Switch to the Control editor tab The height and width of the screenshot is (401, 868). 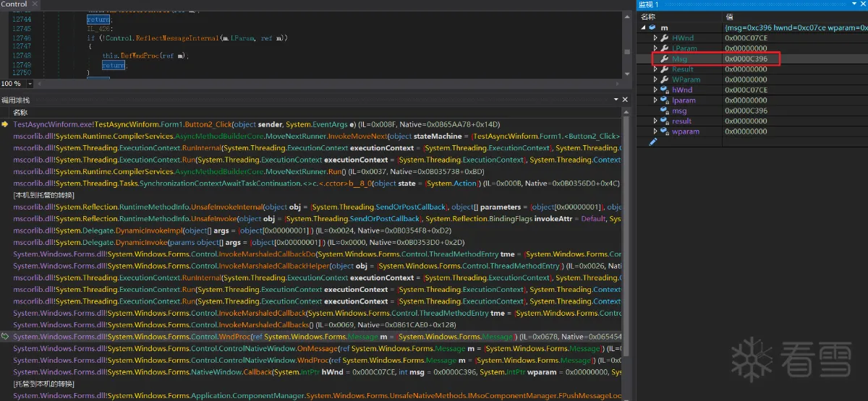(14, 4)
